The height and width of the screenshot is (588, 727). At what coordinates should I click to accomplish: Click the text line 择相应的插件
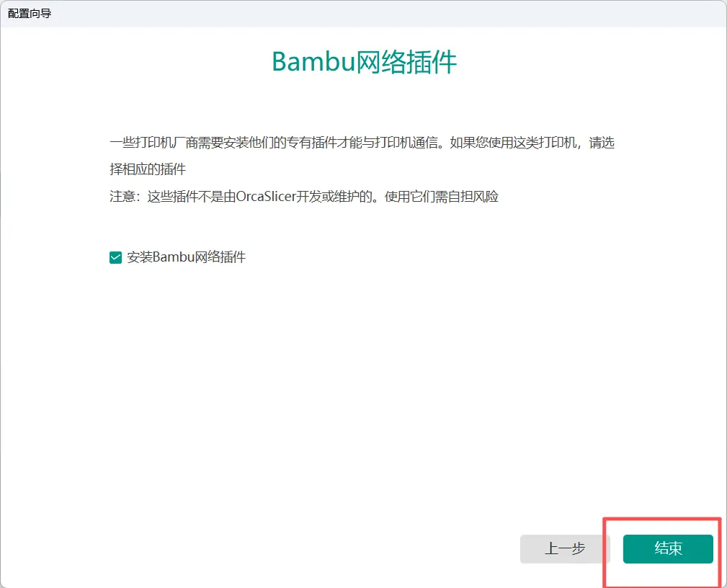[x=148, y=169]
